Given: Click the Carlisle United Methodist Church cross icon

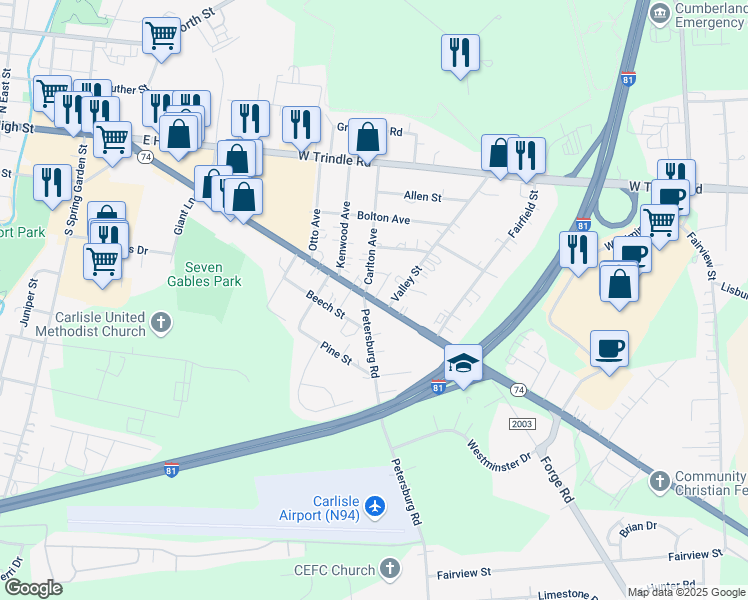Looking at the screenshot, I should tap(161, 323).
